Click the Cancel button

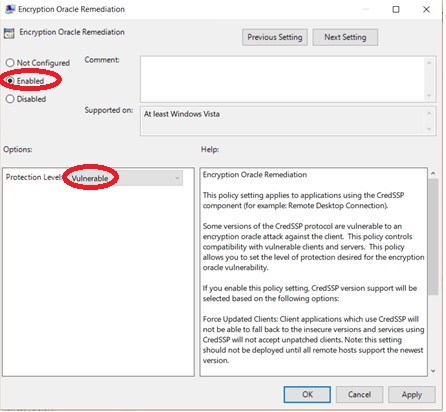coord(359,395)
